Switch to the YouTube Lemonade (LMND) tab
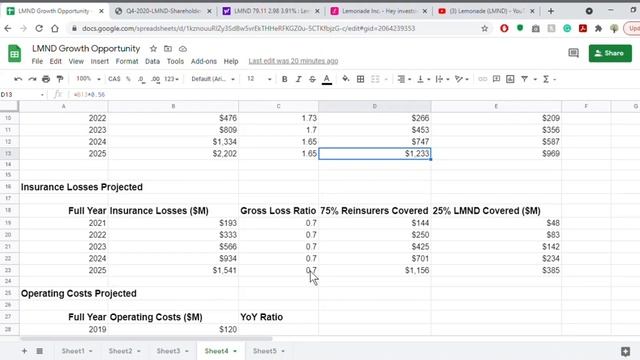Screen dimensions: 640x360 click(486, 11)
